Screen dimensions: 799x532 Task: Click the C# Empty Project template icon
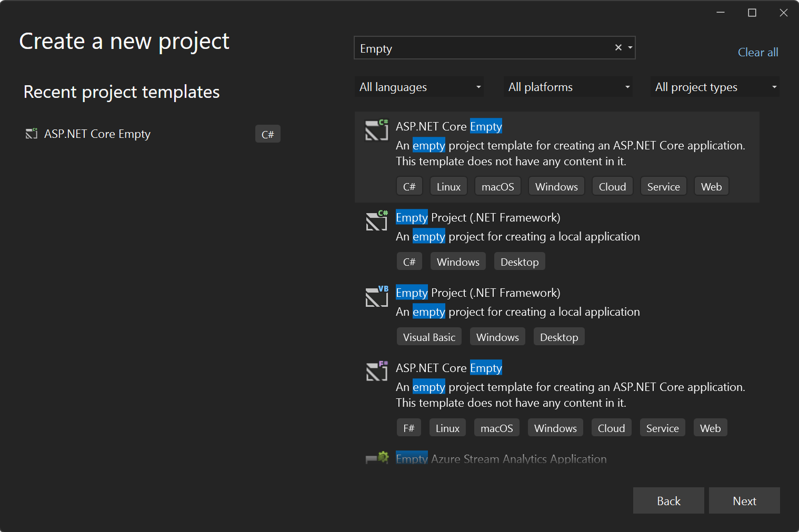coord(377,220)
